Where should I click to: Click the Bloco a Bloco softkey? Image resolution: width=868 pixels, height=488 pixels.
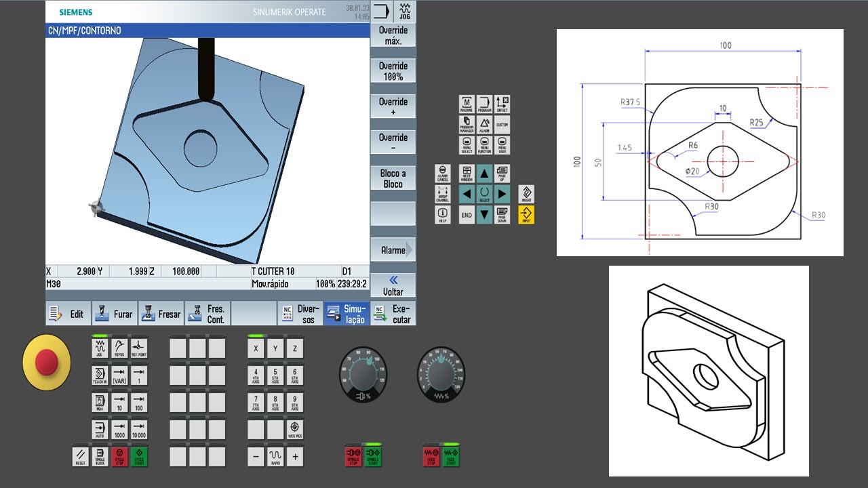(x=393, y=179)
